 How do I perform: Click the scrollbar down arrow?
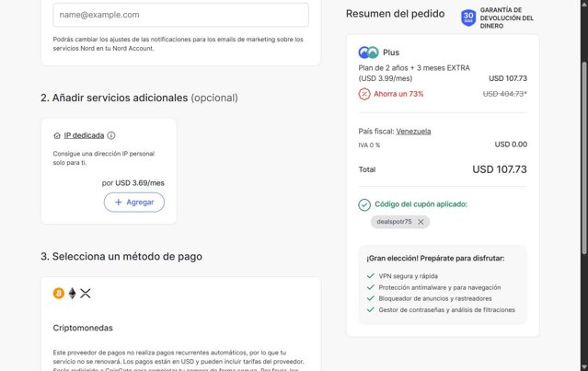584,366
